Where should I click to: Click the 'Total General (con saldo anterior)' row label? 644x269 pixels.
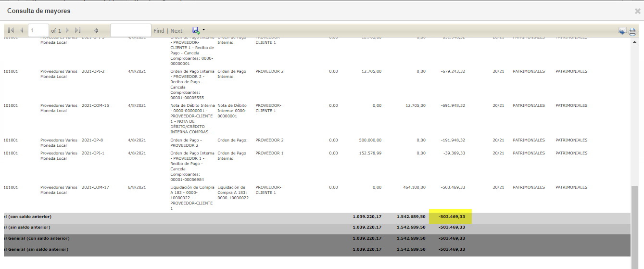[x=37, y=238]
